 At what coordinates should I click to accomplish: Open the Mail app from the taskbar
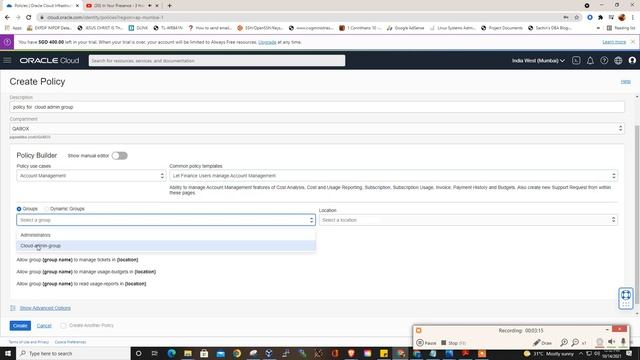220,353
